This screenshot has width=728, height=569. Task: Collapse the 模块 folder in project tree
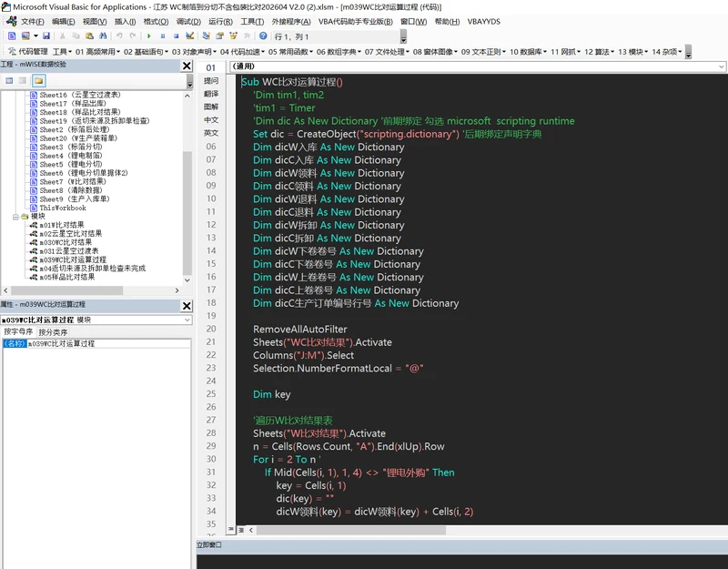click(15, 217)
